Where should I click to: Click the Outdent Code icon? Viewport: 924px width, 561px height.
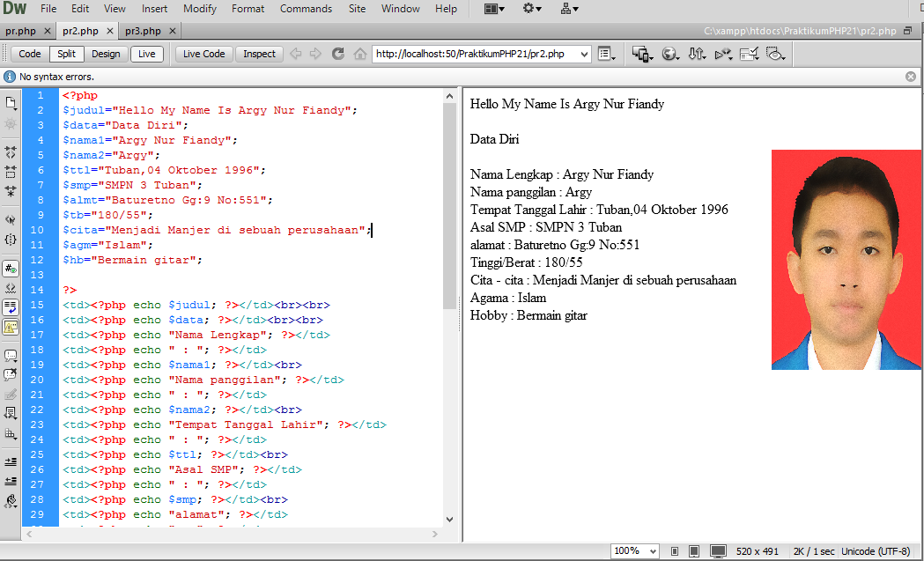click(11, 481)
